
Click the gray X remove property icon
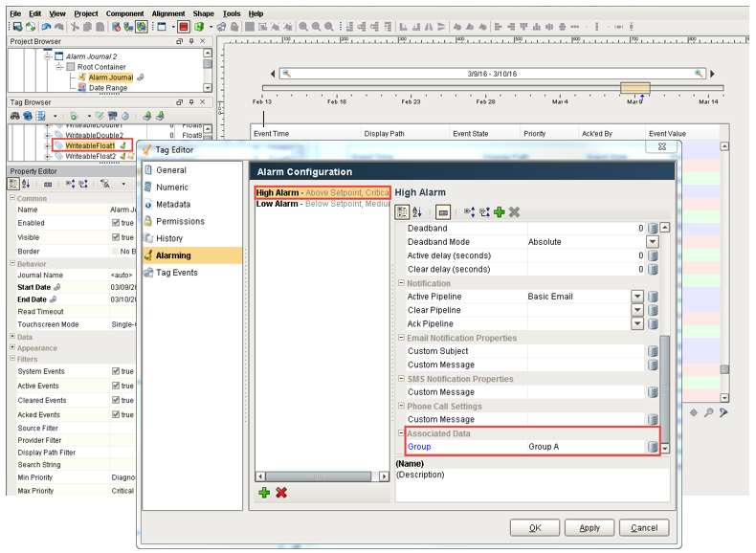514,212
